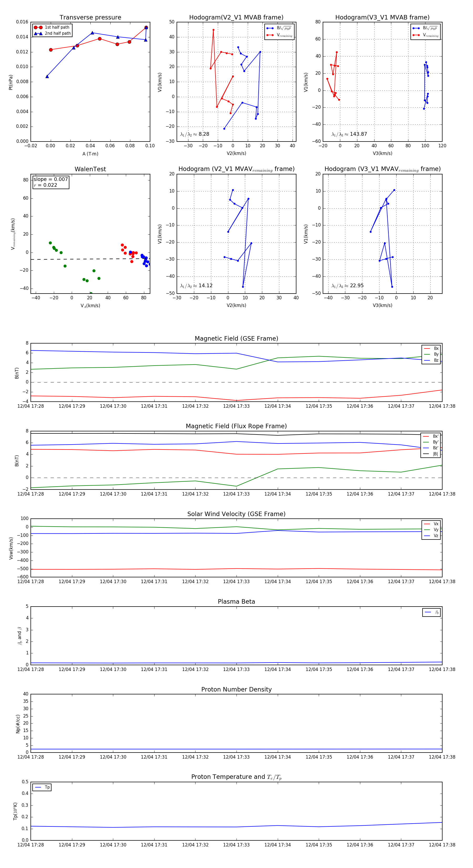Select the "Vx" legend entry
The width and height of the screenshot is (473, 868).
[431, 524]
